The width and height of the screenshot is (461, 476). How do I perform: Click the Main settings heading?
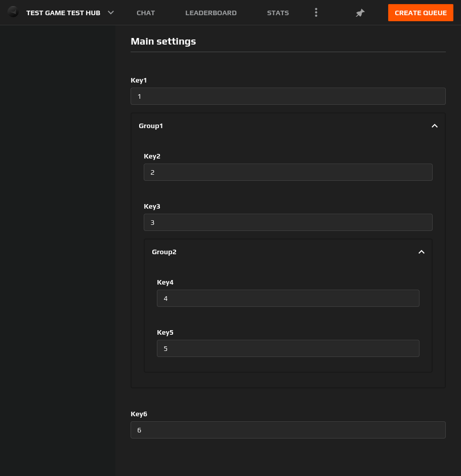[163, 42]
